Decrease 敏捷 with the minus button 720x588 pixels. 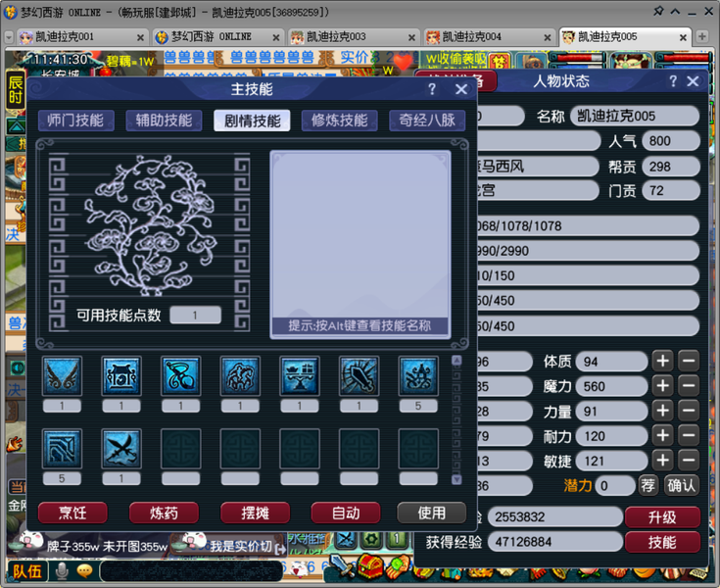[x=689, y=461]
